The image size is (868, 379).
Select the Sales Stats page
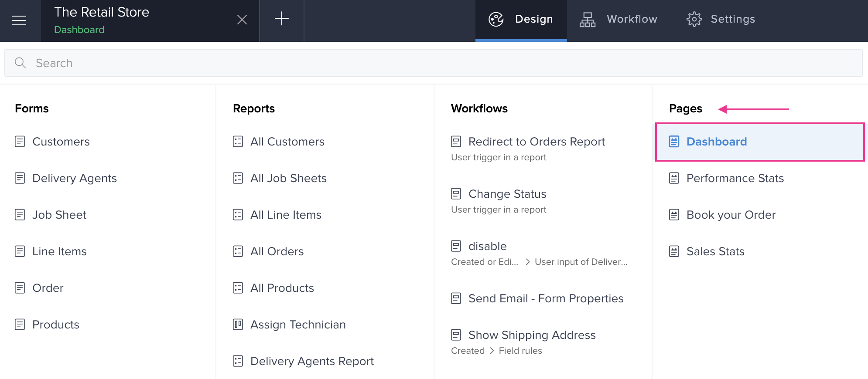(x=715, y=251)
